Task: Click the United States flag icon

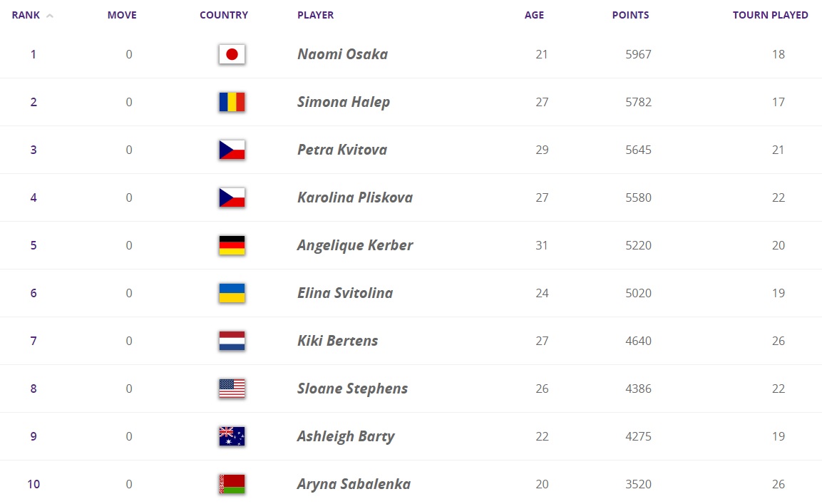Action: click(x=232, y=389)
